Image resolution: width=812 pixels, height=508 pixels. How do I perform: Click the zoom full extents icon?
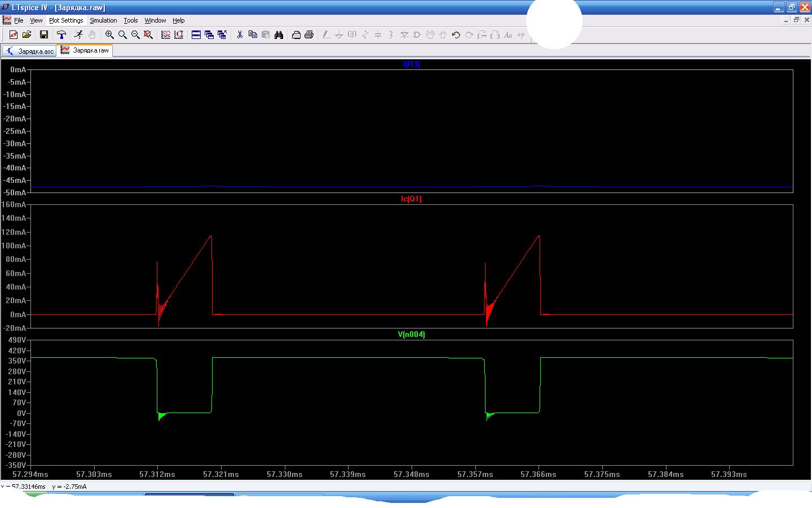point(148,35)
